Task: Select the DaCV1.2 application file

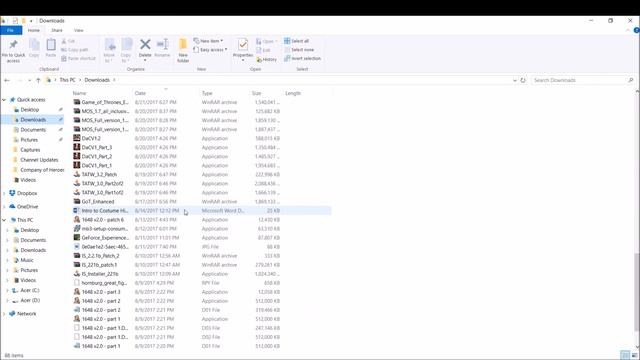Action: 91,138
